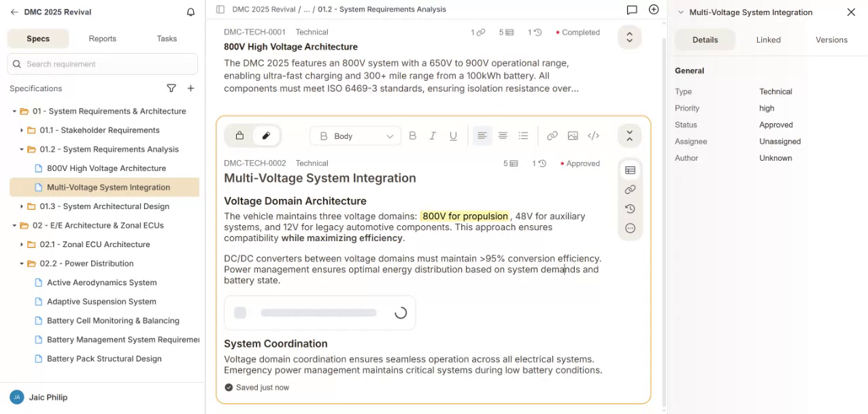The width and height of the screenshot is (868, 414).
Task: Open the comments icon in top bar
Action: [x=632, y=10]
